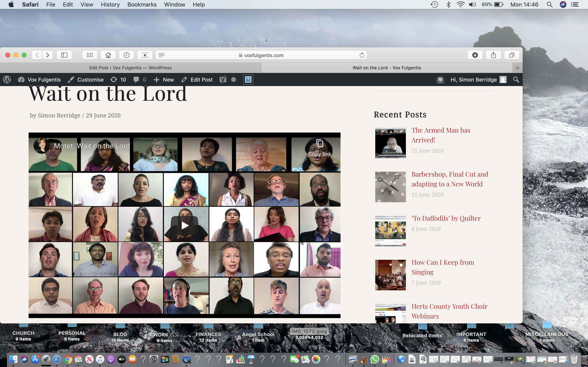The width and height of the screenshot is (588, 367).
Task: Open the Safari Edit menu
Action: coord(67,5)
